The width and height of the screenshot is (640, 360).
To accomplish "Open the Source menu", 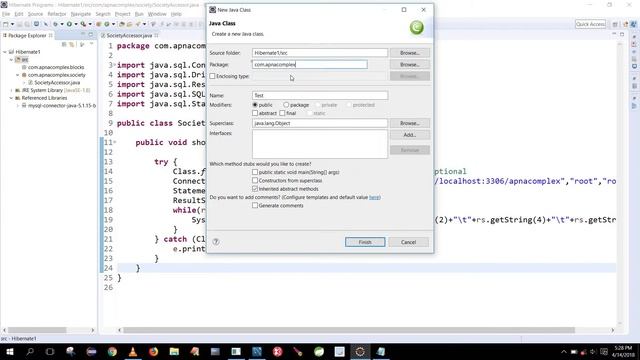I will [35, 14].
